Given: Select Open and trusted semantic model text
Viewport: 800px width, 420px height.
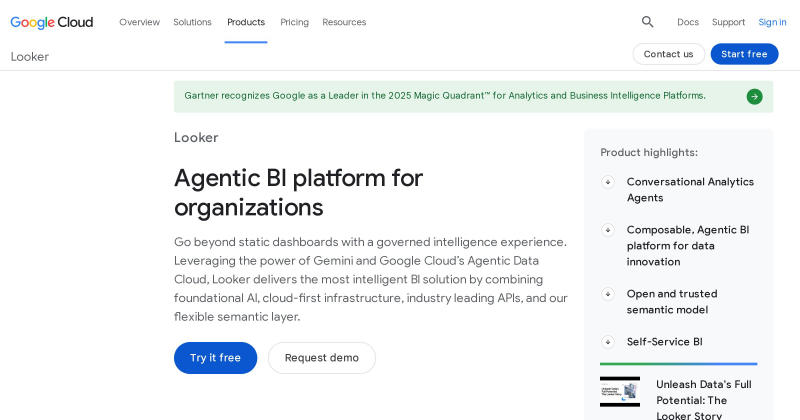Looking at the screenshot, I should point(672,302).
